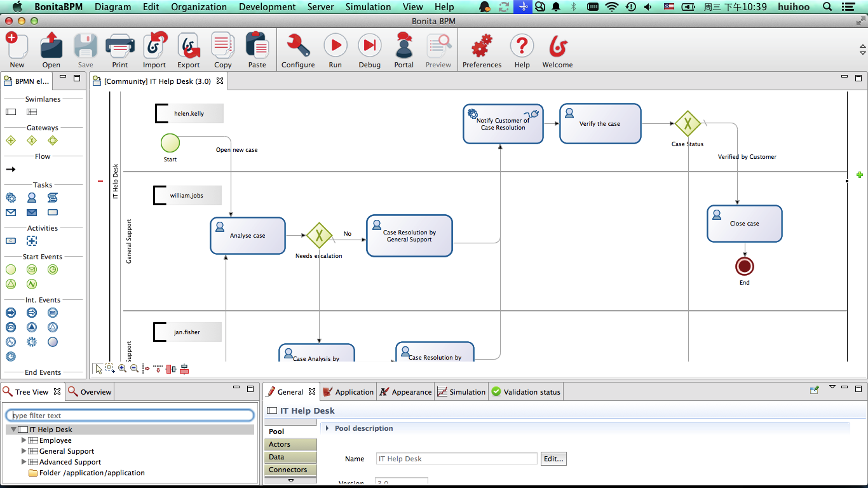Click the tree filter text field
The height and width of the screenshot is (488, 868).
[130, 416]
